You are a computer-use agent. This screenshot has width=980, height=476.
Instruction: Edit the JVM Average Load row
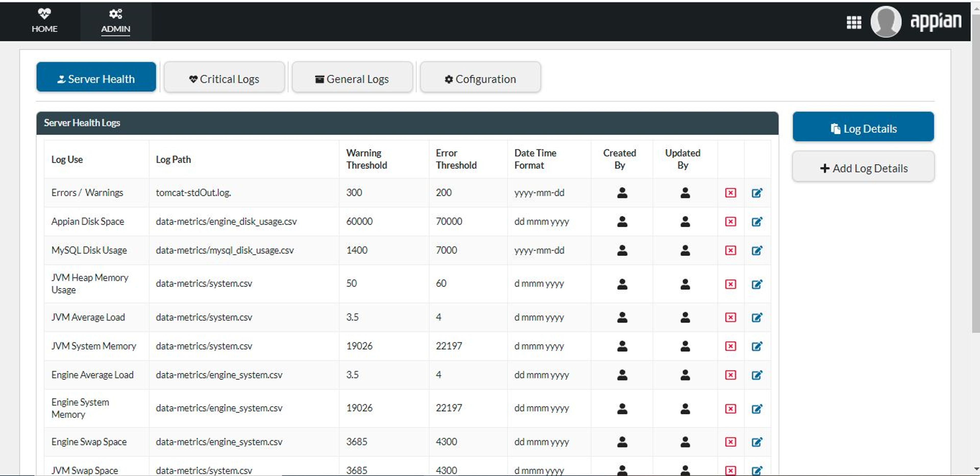click(757, 317)
